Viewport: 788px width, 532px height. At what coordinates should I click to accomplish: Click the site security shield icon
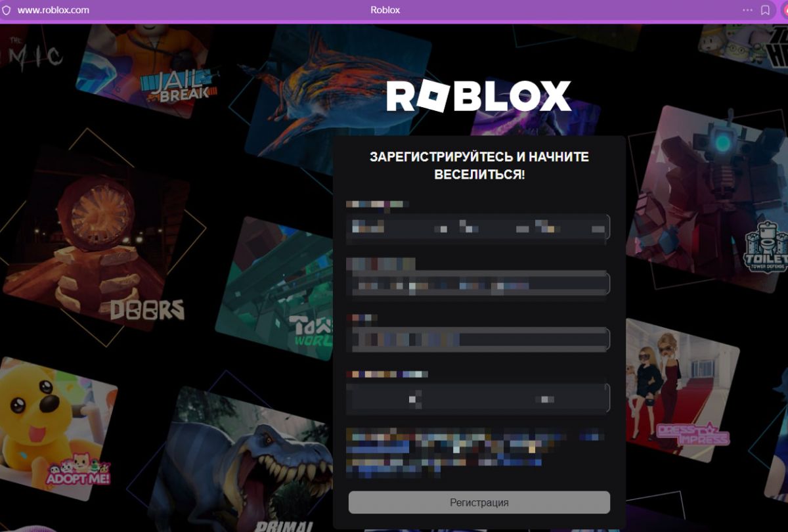[x=7, y=10]
